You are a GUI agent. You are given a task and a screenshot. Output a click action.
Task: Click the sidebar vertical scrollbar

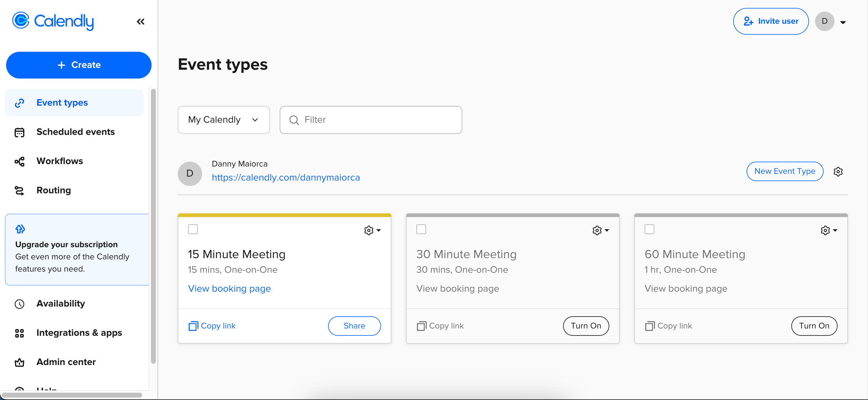pyautogui.click(x=153, y=226)
